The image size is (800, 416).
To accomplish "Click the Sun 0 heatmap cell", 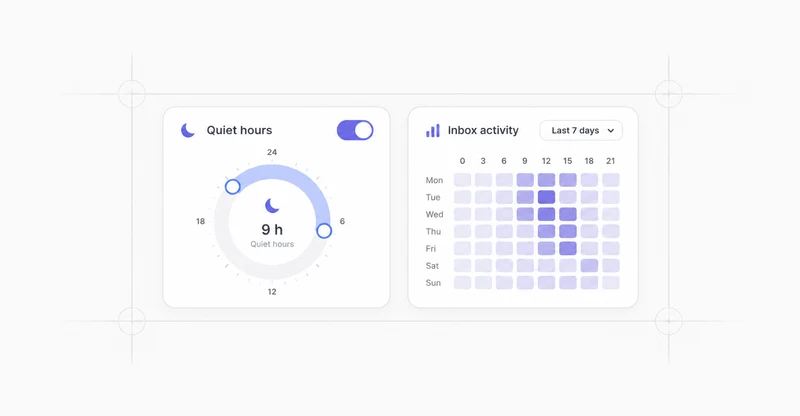I will [462, 283].
